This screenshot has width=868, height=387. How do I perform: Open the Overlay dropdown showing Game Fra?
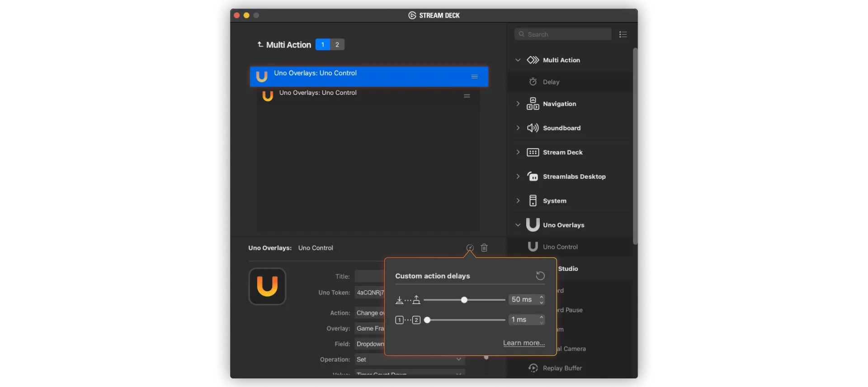tap(369, 329)
